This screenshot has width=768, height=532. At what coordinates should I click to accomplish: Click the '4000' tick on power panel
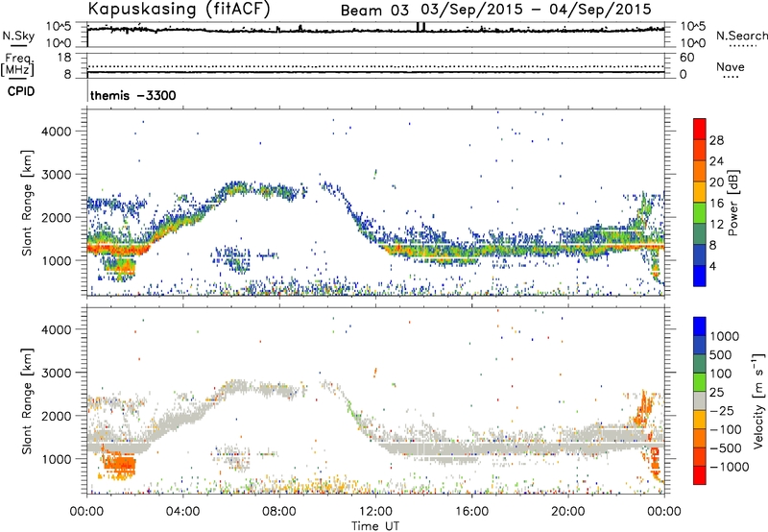[x=57, y=132]
